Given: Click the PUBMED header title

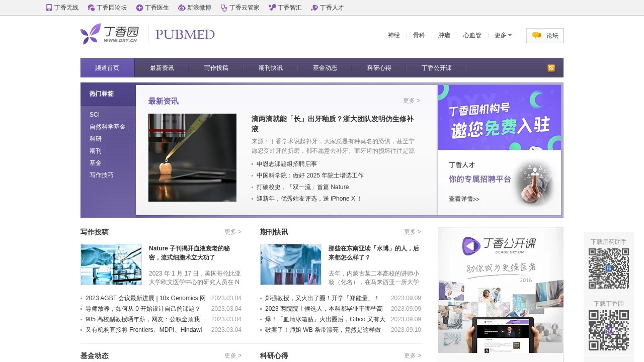Looking at the screenshot, I should pos(185,34).
